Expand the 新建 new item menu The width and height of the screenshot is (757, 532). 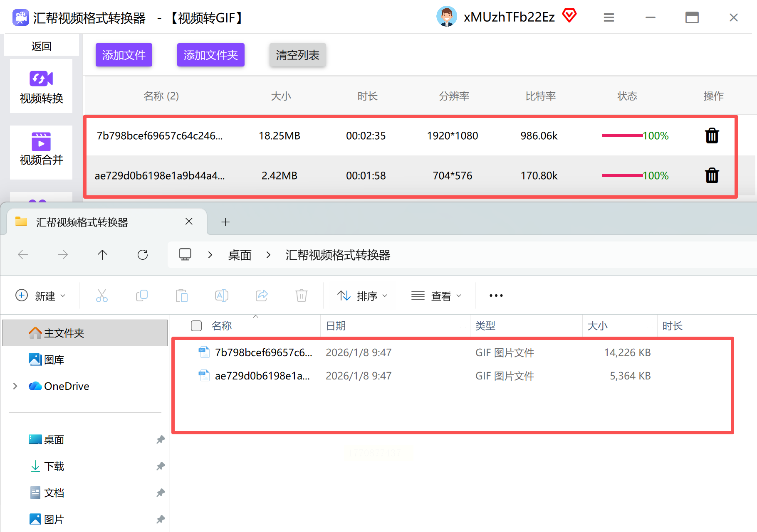(40, 296)
